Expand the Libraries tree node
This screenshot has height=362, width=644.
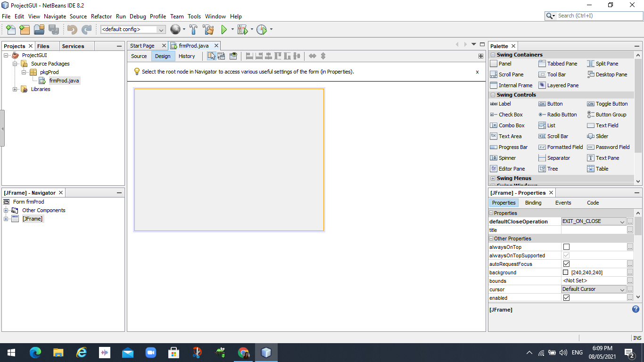pyautogui.click(x=15, y=89)
